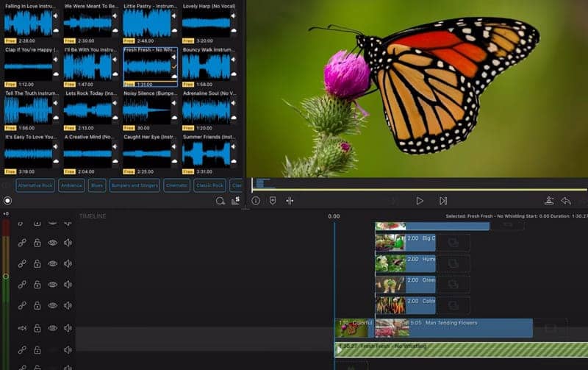Open the library source picker beside search
The width and height of the screenshot is (588, 370).
[236, 201]
